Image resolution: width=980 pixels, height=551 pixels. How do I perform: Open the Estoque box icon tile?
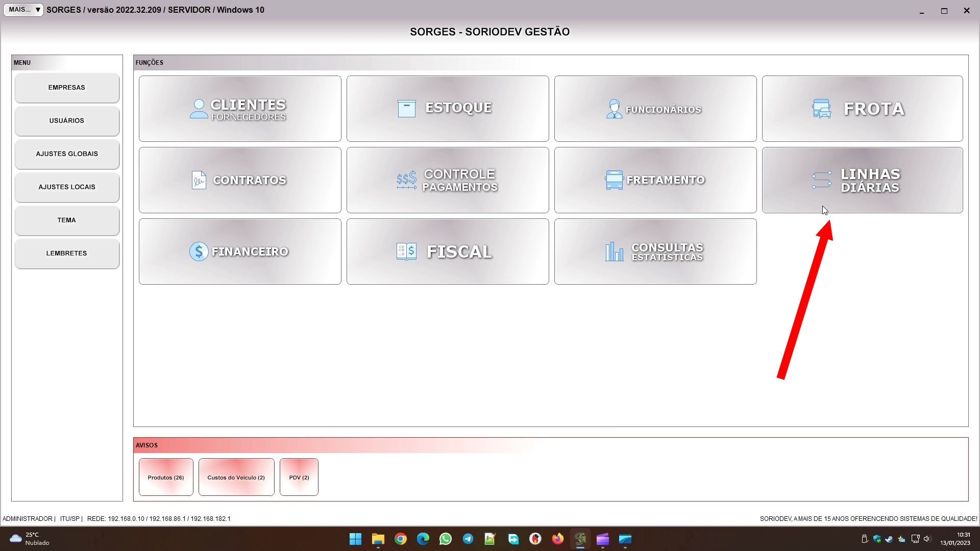pos(406,109)
